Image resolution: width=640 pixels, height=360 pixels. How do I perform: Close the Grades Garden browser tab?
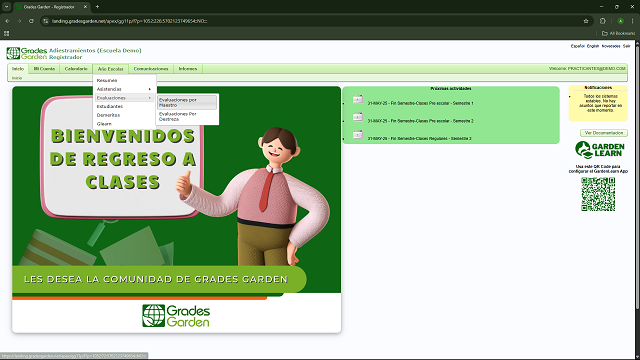[85, 7]
